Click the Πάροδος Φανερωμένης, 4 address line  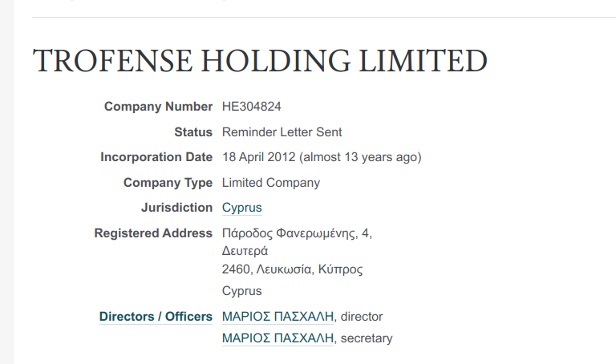point(296,234)
